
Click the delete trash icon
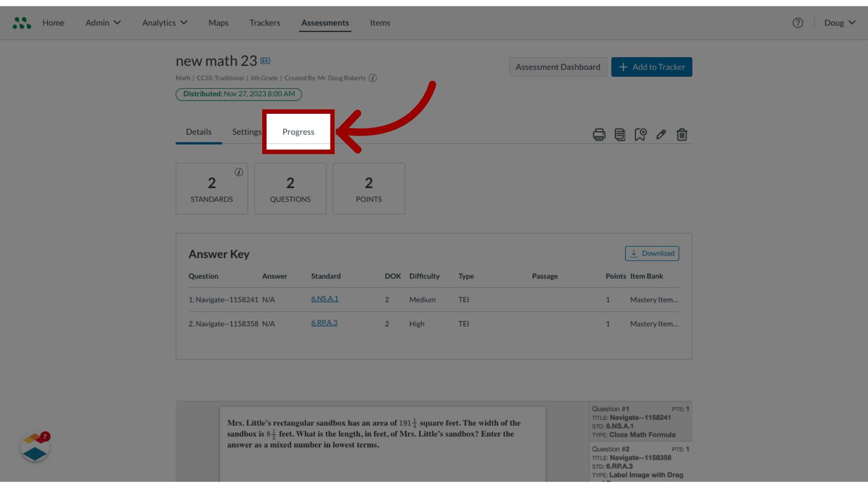coord(682,134)
